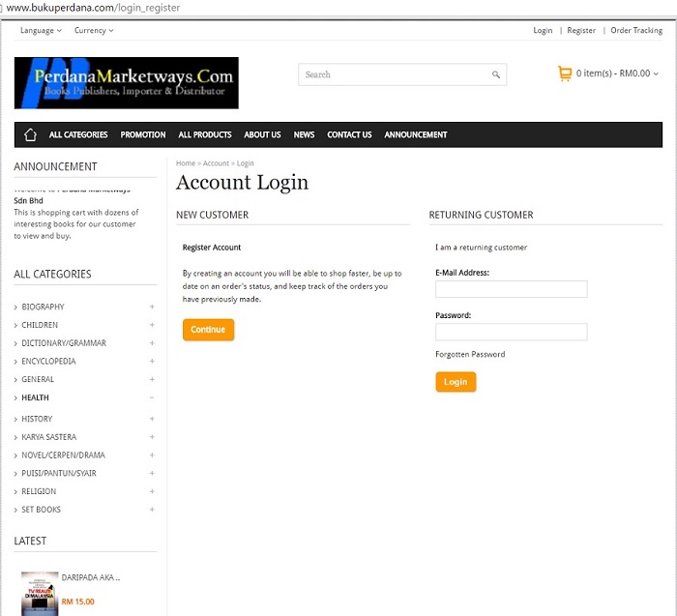Expand the cart summary dropdown
The width and height of the screenshot is (677, 616).
point(617,73)
